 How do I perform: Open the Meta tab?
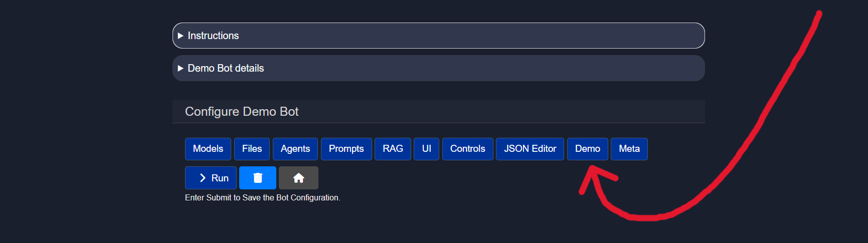629,149
